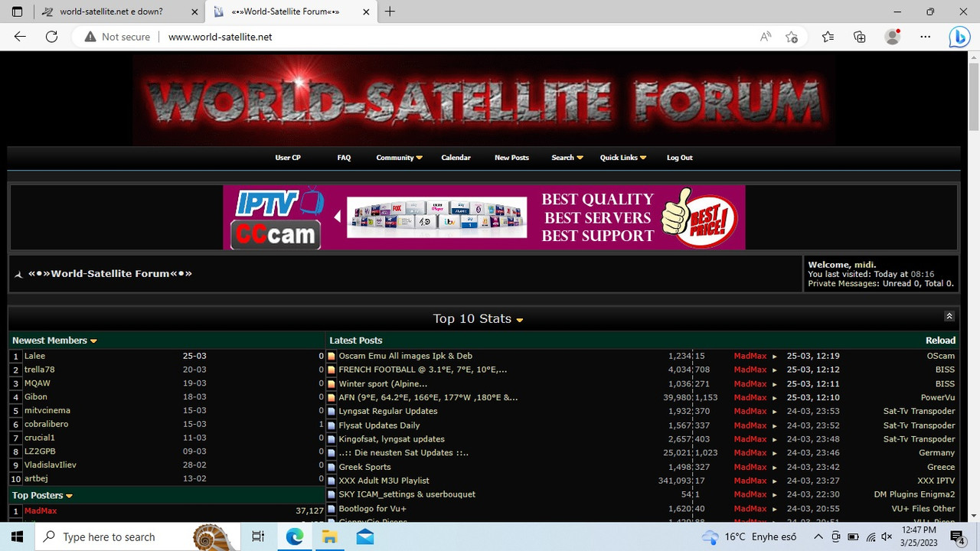Click post icon beside Lyngsat Regular Updates
Image resolution: width=980 pixels, height=551 pixels.
click(332, 412)
